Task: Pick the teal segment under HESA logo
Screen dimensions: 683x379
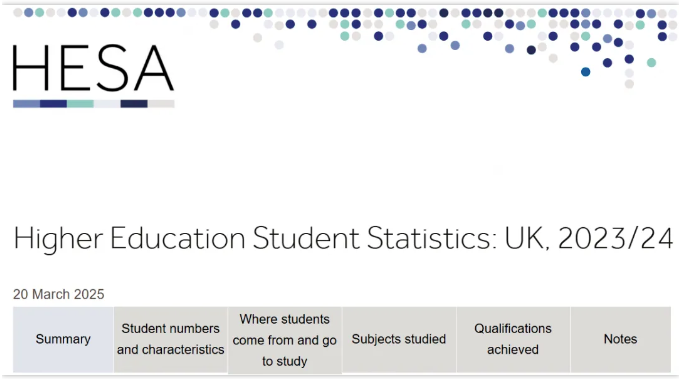Action: [80, 104]
